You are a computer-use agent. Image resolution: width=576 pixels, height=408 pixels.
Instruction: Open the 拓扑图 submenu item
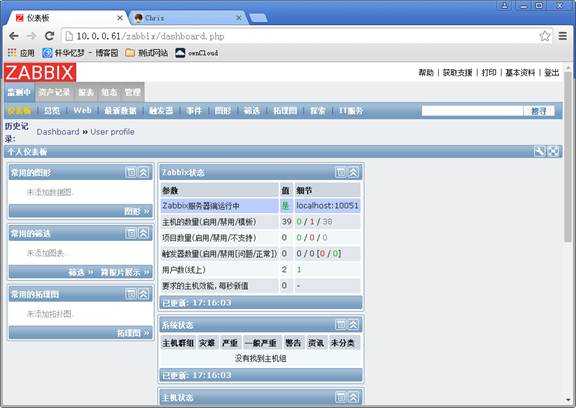[285, 111]
